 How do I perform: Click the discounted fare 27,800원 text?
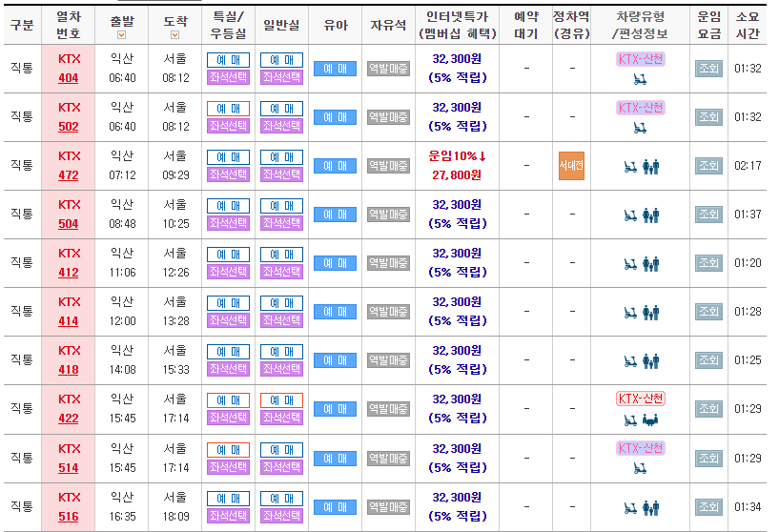pos(457,174)
